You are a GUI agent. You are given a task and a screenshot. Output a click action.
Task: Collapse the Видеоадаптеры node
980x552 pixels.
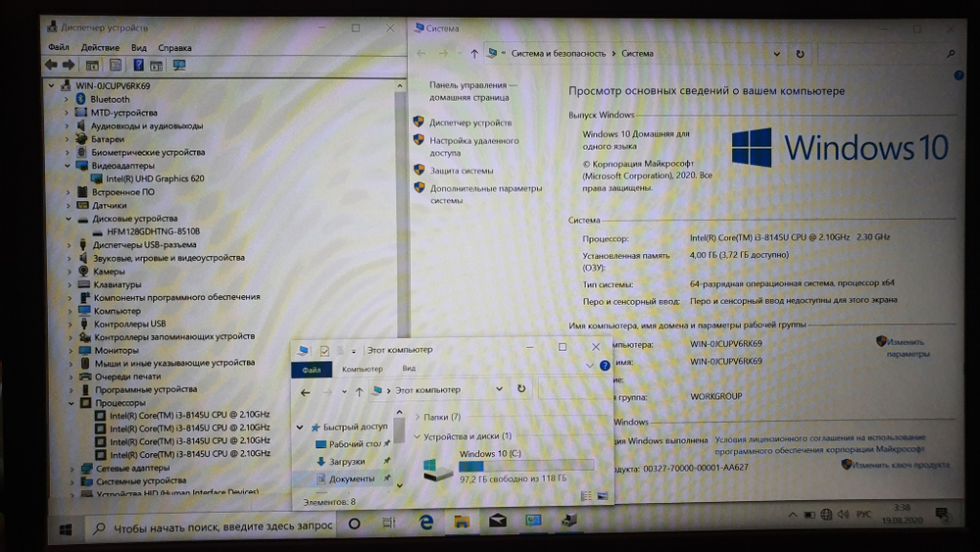point(68,166)
